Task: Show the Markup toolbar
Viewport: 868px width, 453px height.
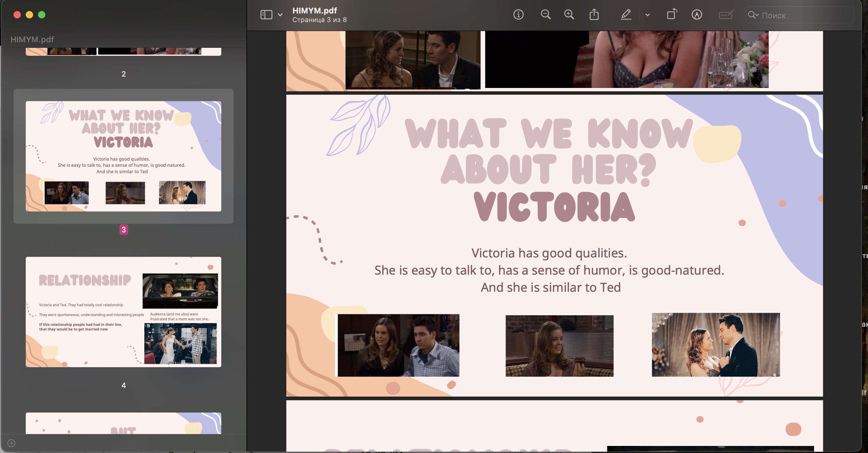Action: coord(696,14)
